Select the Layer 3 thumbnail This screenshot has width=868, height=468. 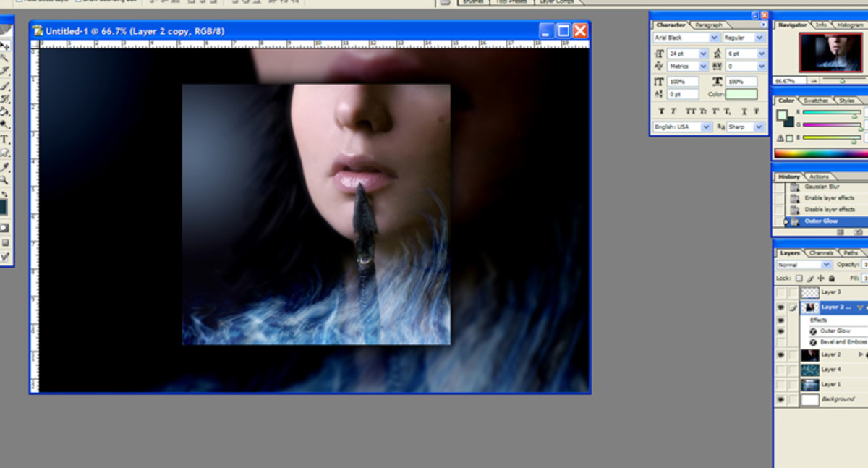(809, 292)
